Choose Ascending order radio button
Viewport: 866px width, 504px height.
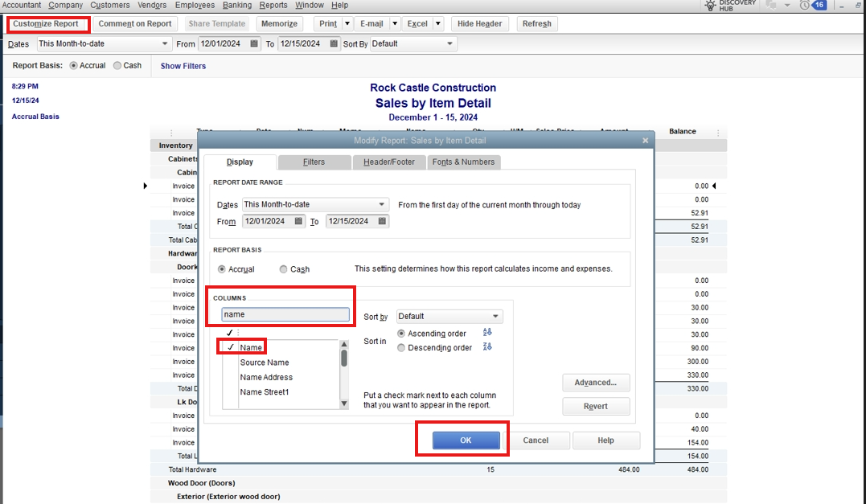401,334
